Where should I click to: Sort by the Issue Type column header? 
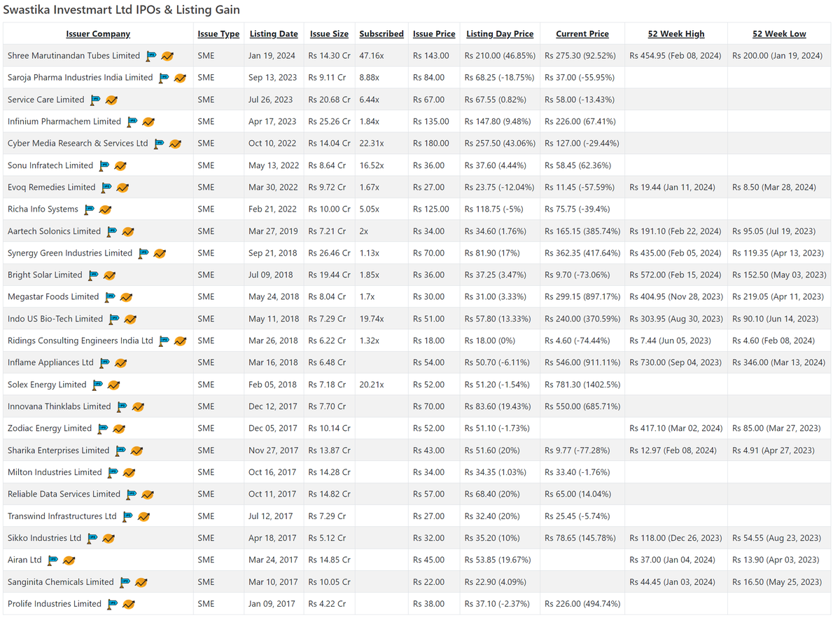click(218, 34)
